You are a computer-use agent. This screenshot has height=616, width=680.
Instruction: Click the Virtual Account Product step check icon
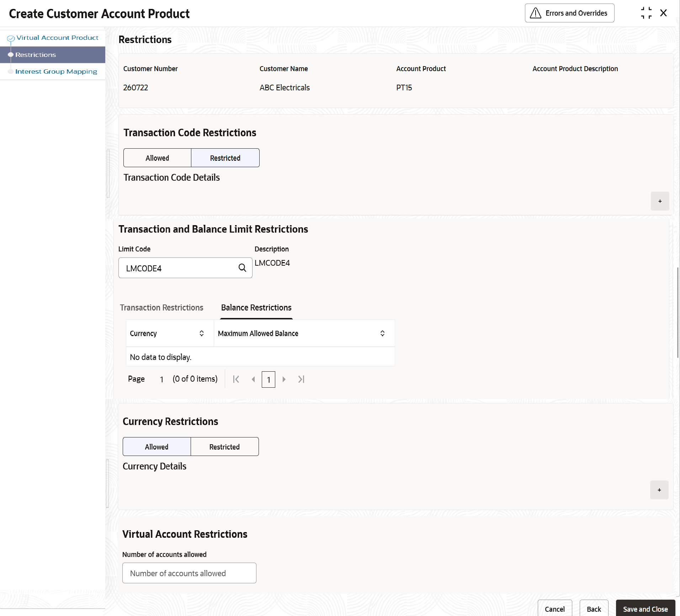coord(11,38)
